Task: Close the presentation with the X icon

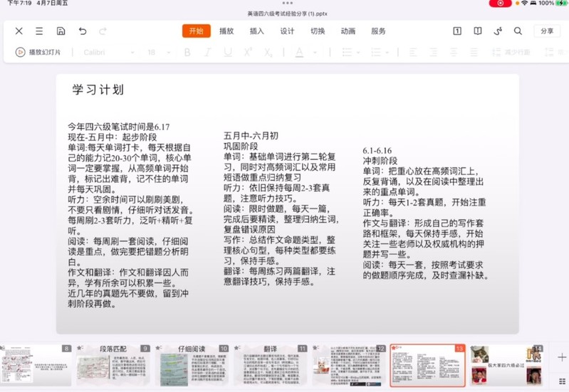Action: [x=19, y=31]
